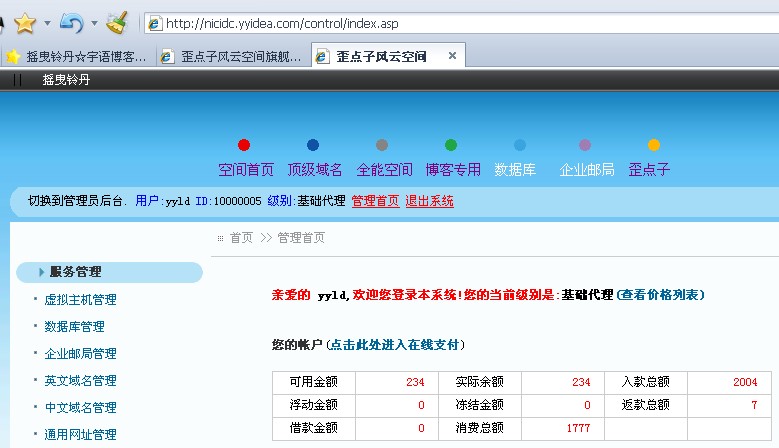
Task: Click the address bar URL field
Action: point(462,23)
